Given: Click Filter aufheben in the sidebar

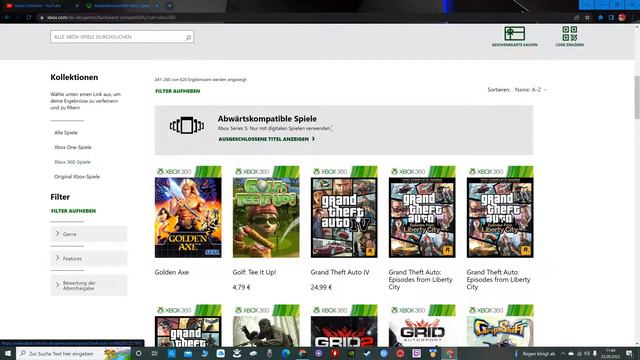Looking at the screenshot, I should tap(73, 211).
